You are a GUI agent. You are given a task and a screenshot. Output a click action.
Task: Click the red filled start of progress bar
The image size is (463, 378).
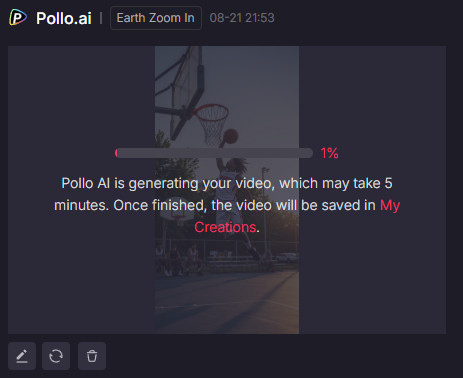(116, 153)
